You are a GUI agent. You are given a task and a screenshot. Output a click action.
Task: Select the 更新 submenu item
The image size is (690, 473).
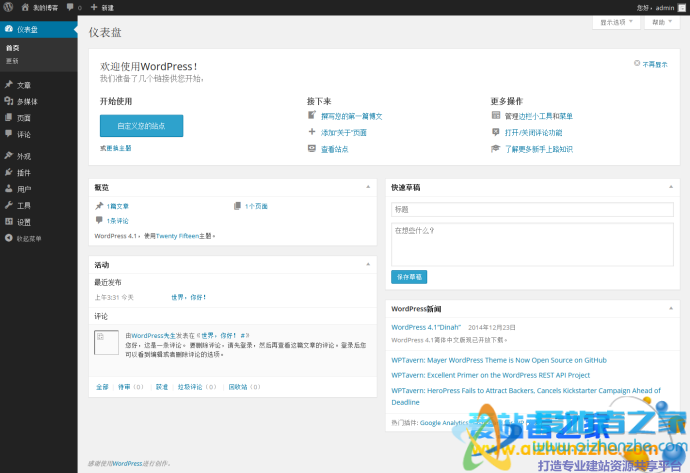coord(12,61)
